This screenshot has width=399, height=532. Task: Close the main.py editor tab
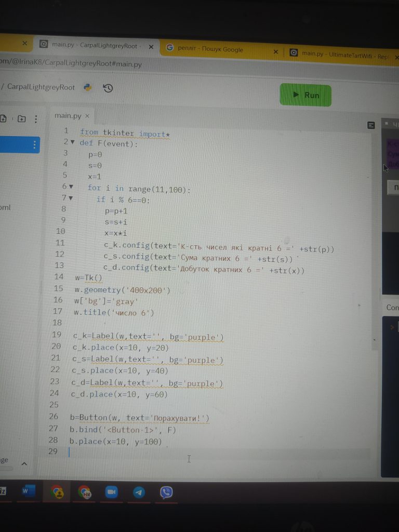point(87,116)
